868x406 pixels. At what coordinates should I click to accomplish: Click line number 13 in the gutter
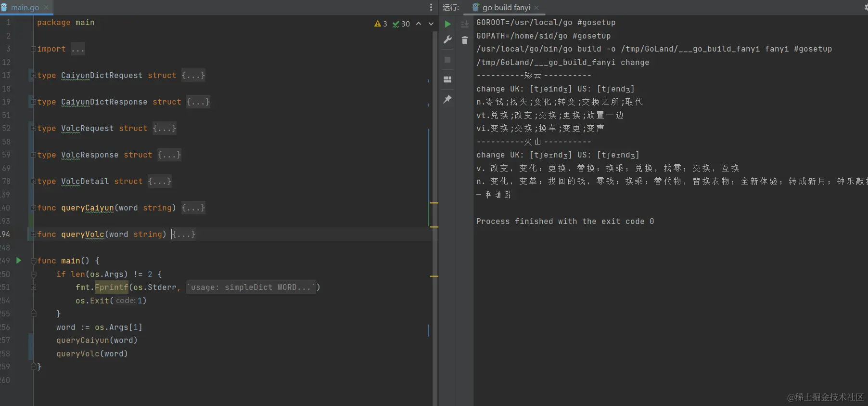coord(6,76)
